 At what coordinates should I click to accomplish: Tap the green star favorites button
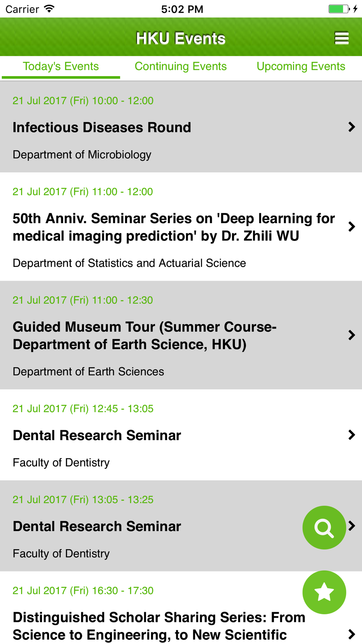point(324,592)
